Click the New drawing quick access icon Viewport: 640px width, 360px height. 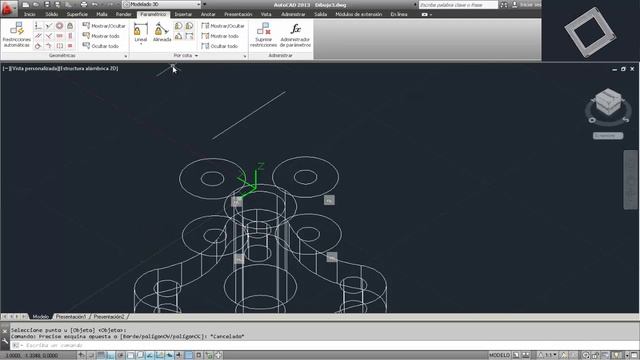26,4
